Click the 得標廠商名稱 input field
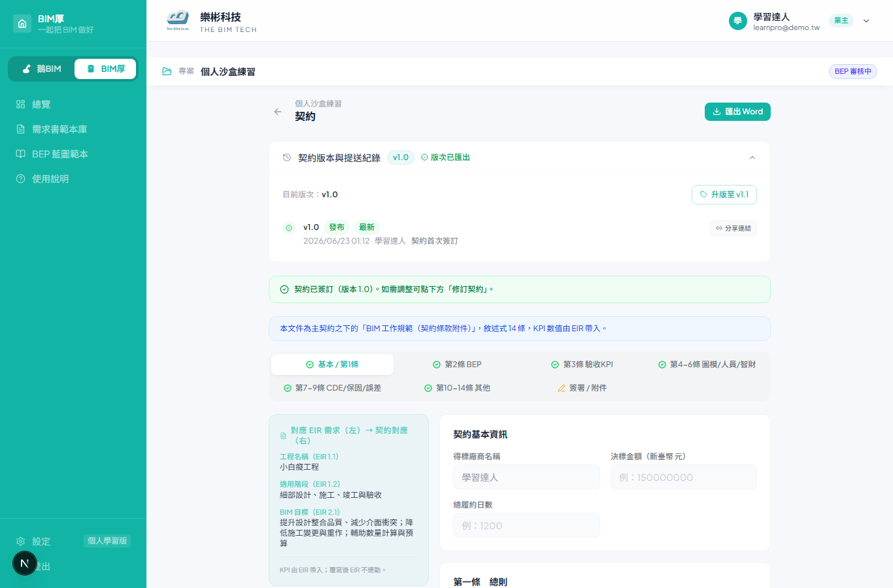 (526, 477)
